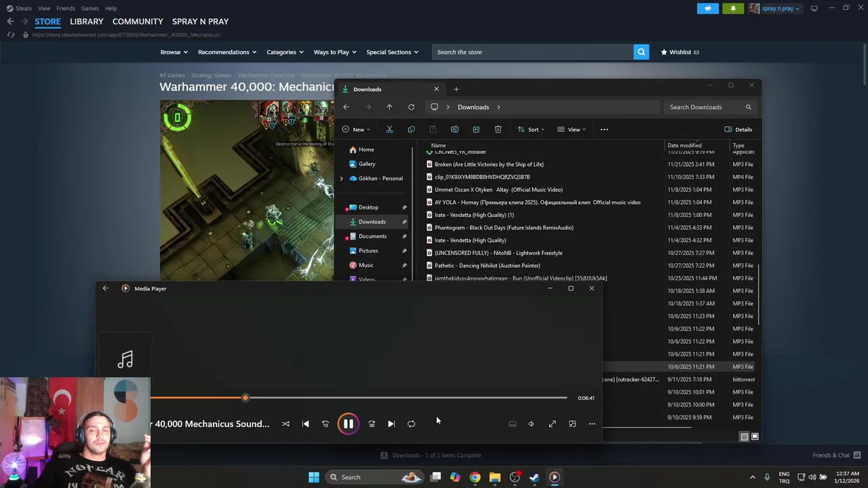Viewport: 868px width, 488px height.
Task: Go back in File Explorer navigation
Action: click(x=346, y=107)
